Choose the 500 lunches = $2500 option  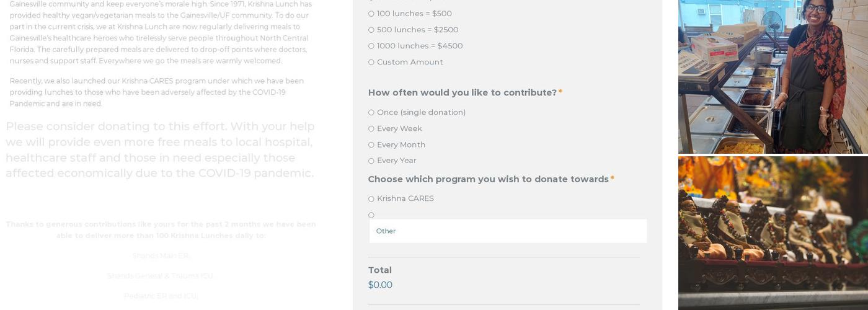(371, 30)
